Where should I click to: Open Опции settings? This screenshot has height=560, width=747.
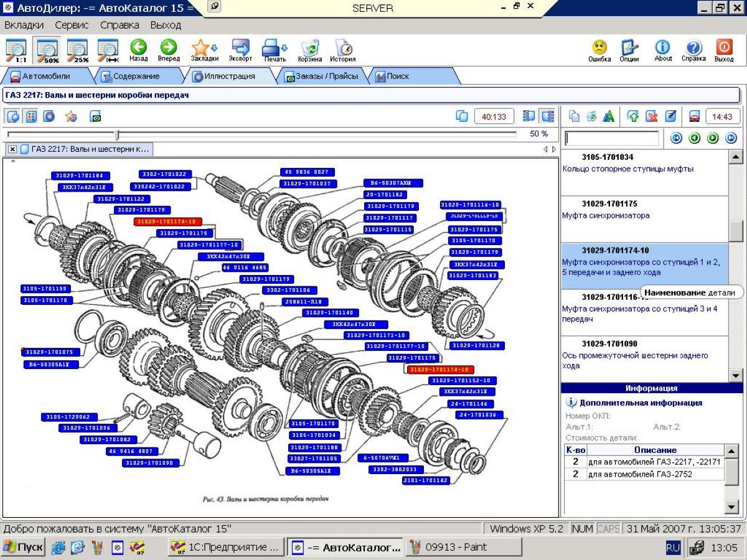[x=629, y=50]
